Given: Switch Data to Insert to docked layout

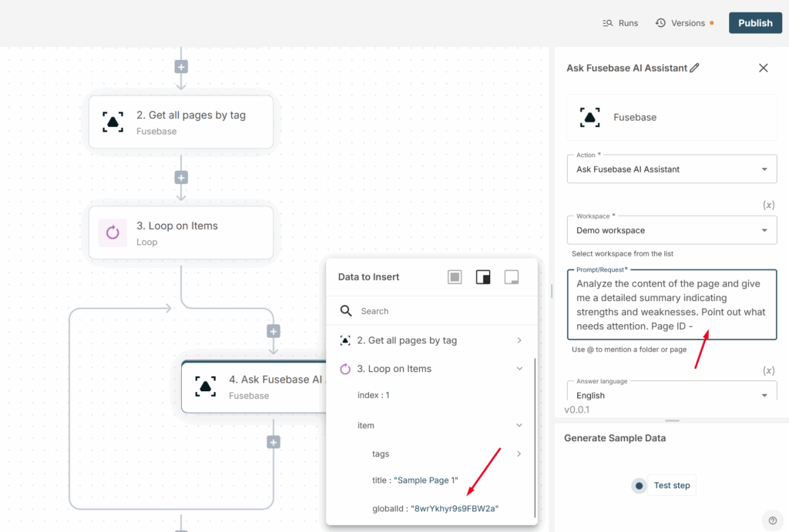Looking at the screenshot, I should click(x=483, y=277).
